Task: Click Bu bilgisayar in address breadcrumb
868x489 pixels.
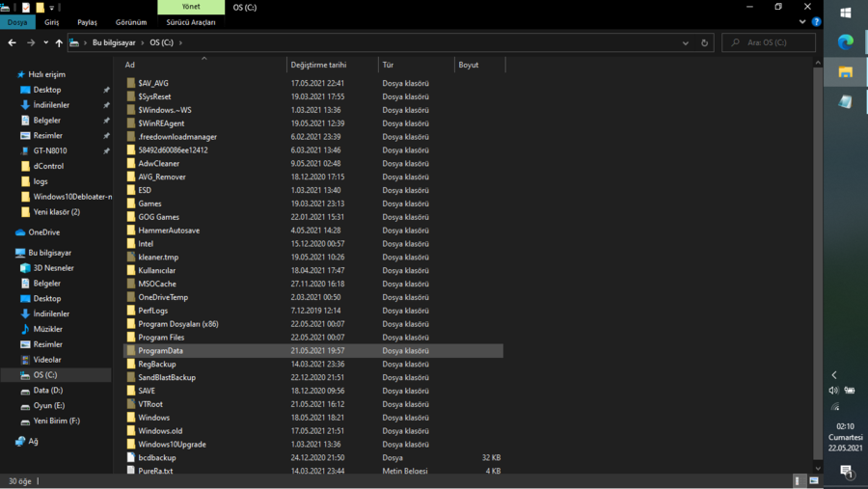Action: click(x=114, y=42)
